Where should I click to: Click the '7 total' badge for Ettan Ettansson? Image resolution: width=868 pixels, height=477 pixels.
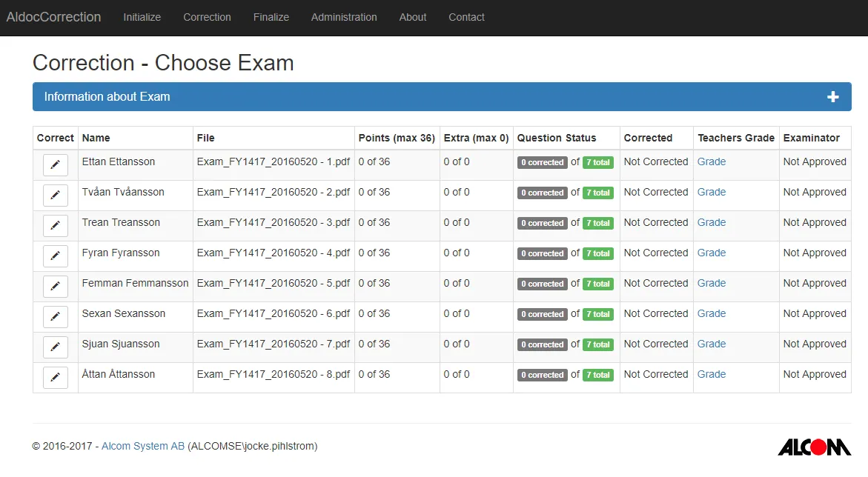coord(598,162)
